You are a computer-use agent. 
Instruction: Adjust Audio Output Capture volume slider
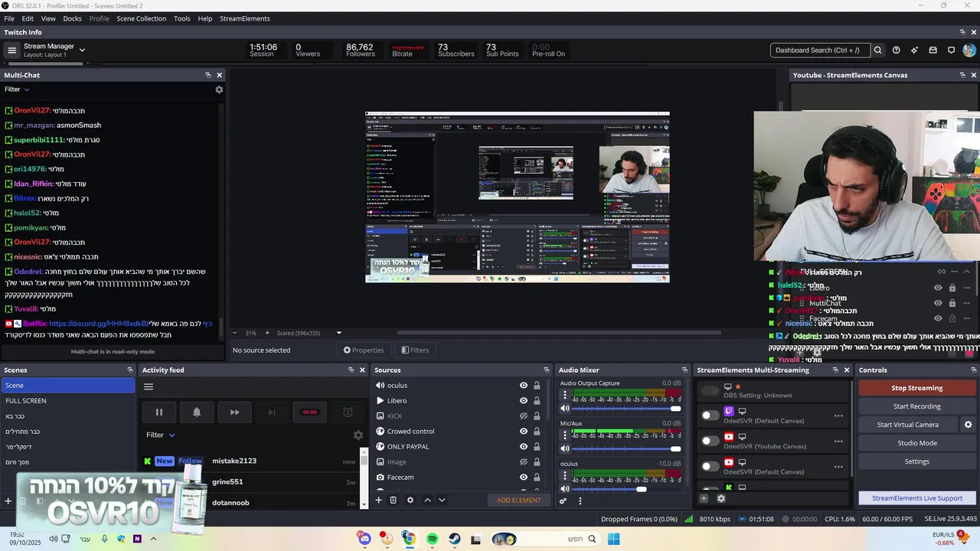(x=626, y=409)
